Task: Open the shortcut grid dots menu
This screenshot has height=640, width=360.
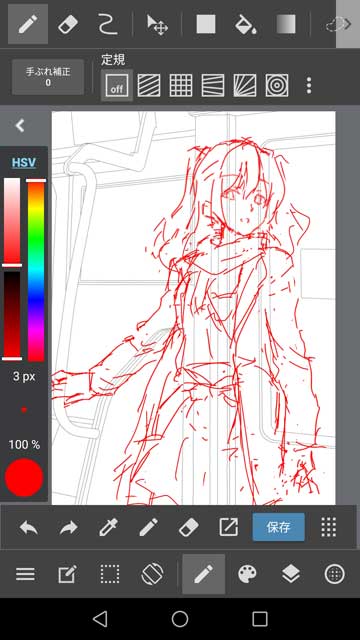Action: (329, 527)
